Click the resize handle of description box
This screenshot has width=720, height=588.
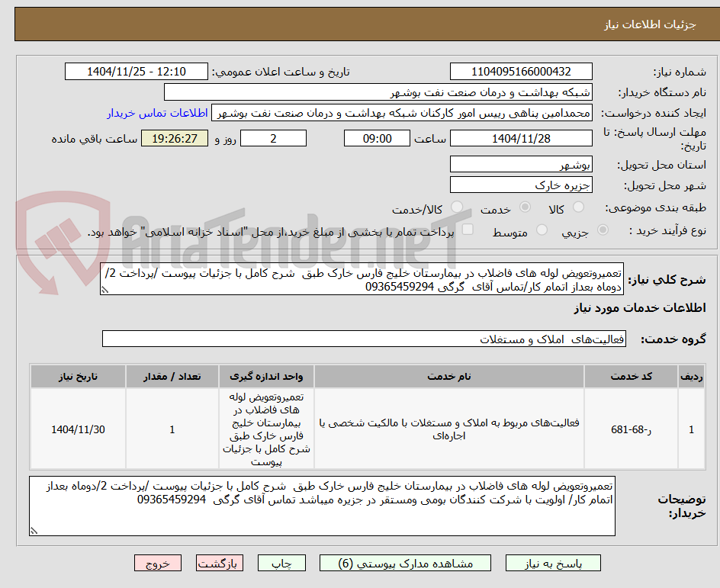pos(104,290)
